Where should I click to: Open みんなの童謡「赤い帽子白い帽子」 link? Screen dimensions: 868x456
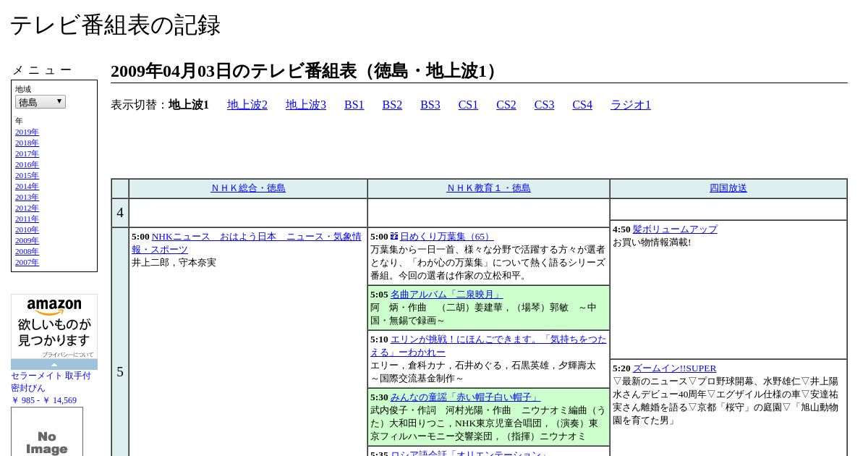point(465,397)
